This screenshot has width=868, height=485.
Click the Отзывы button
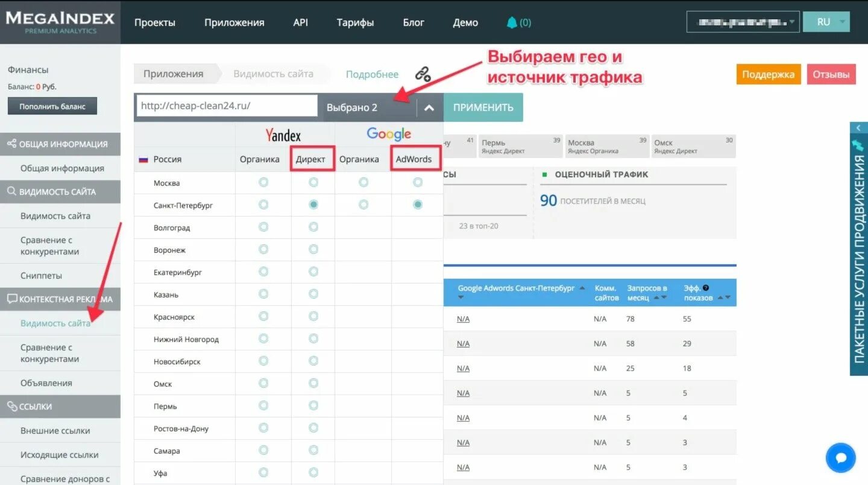(x=831, y=74)
